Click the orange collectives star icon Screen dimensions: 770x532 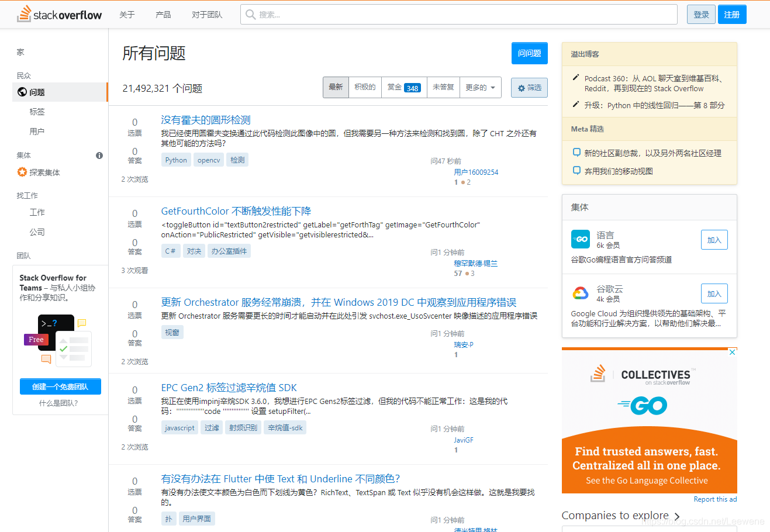pos(22,172)
